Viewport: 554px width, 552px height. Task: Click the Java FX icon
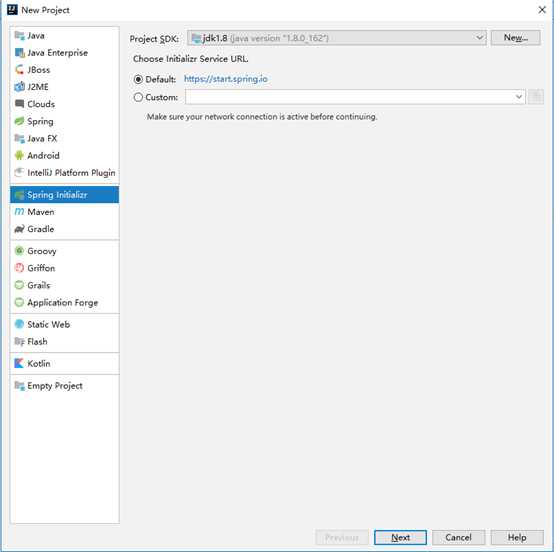click(x=19, y=138)
